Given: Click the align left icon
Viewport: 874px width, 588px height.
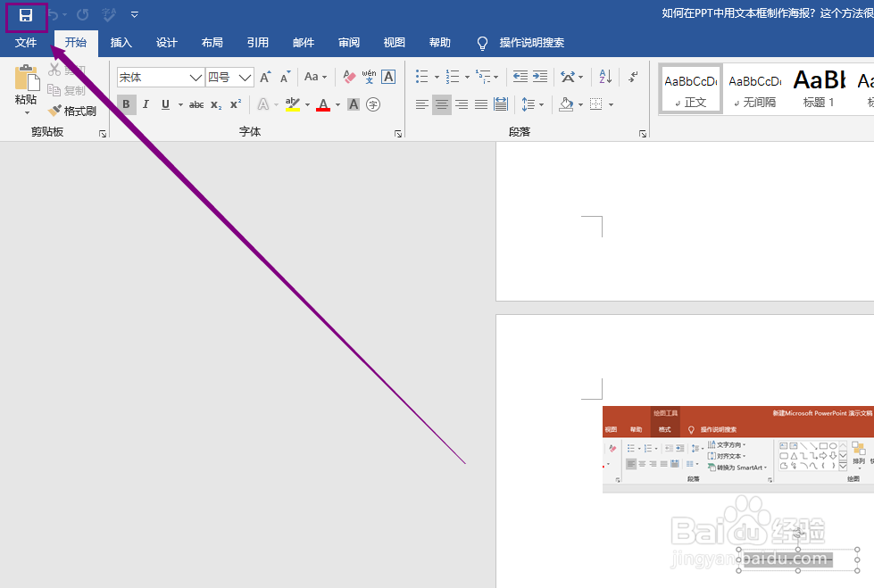Looking at the screenshot, I should point(422,104).
